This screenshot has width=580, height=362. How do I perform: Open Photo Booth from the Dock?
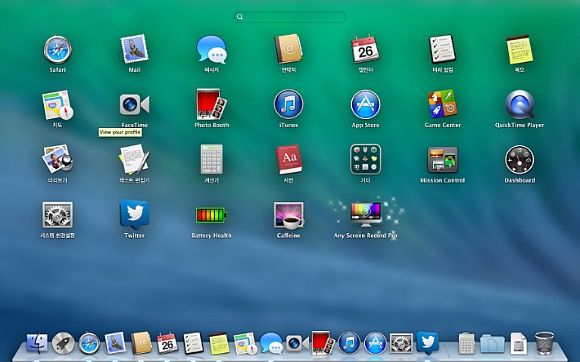[323, 343]
